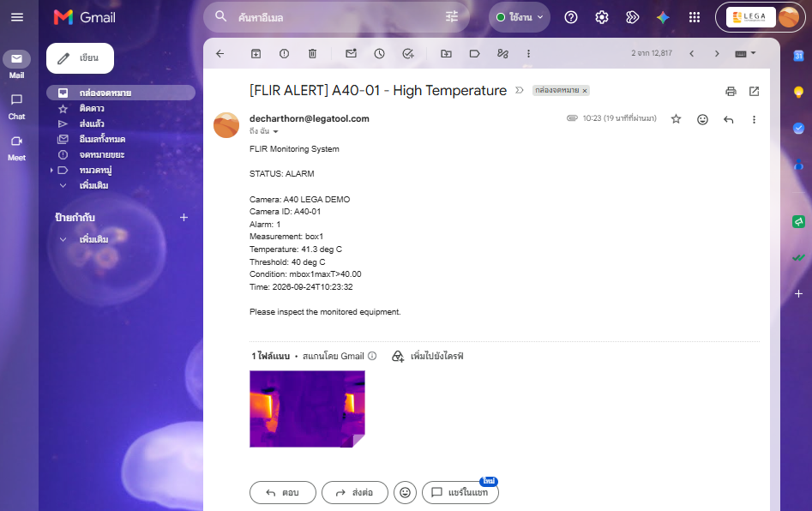Mark email as unread
The width and height of the screenshot is (812, 511).
click(351, 53)
